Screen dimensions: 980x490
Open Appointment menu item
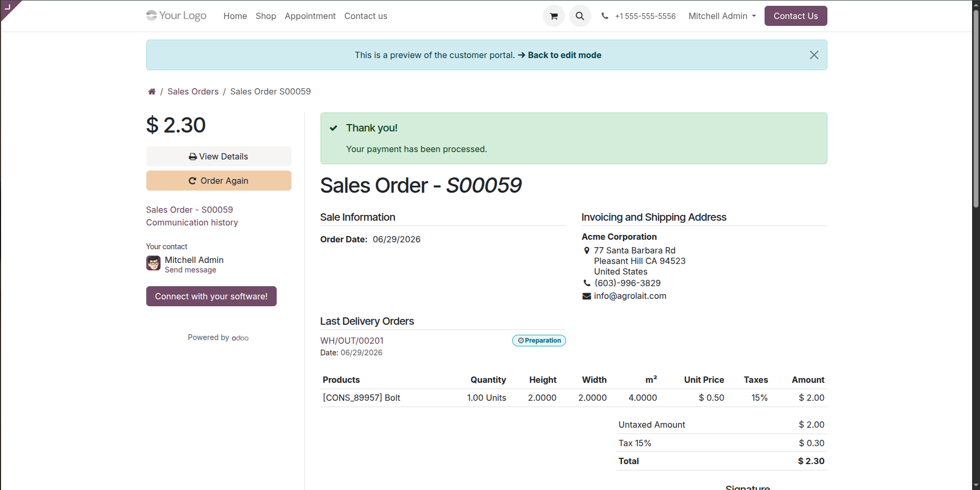310,16
